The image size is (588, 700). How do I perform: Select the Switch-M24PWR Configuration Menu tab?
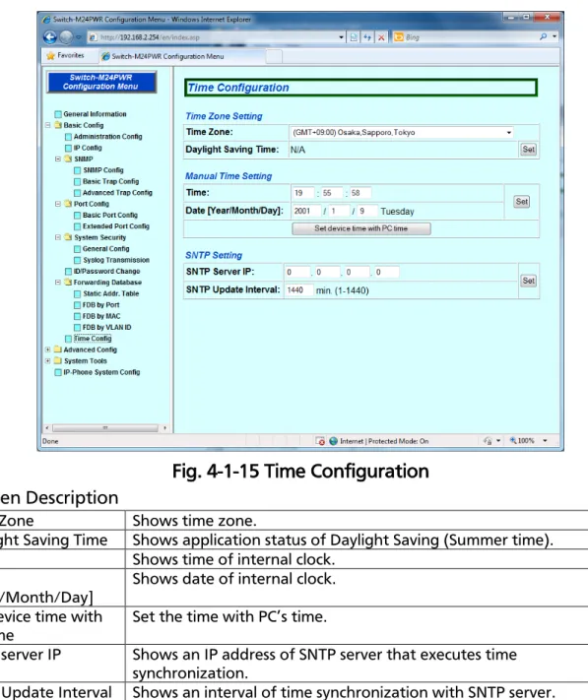coord(181,56)
